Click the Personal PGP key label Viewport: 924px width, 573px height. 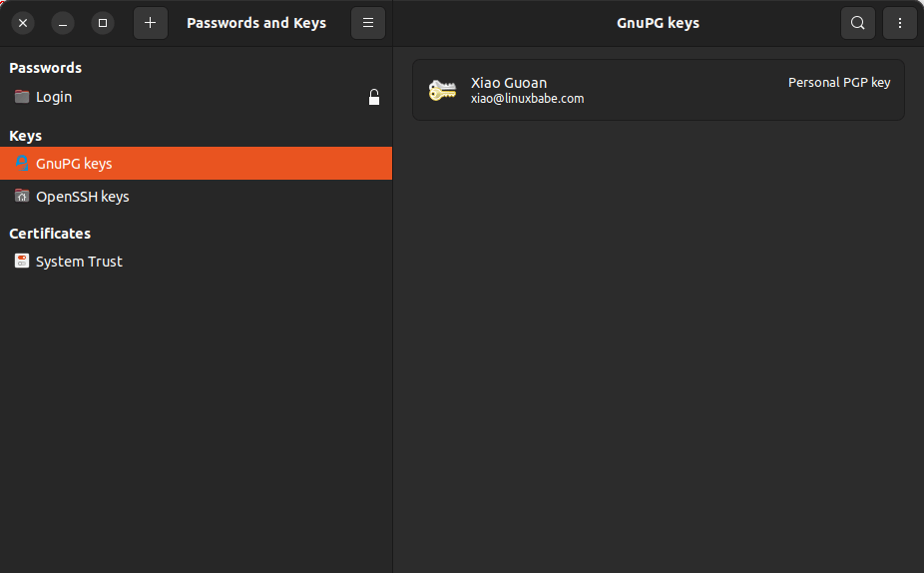click(x=838, y=83)
